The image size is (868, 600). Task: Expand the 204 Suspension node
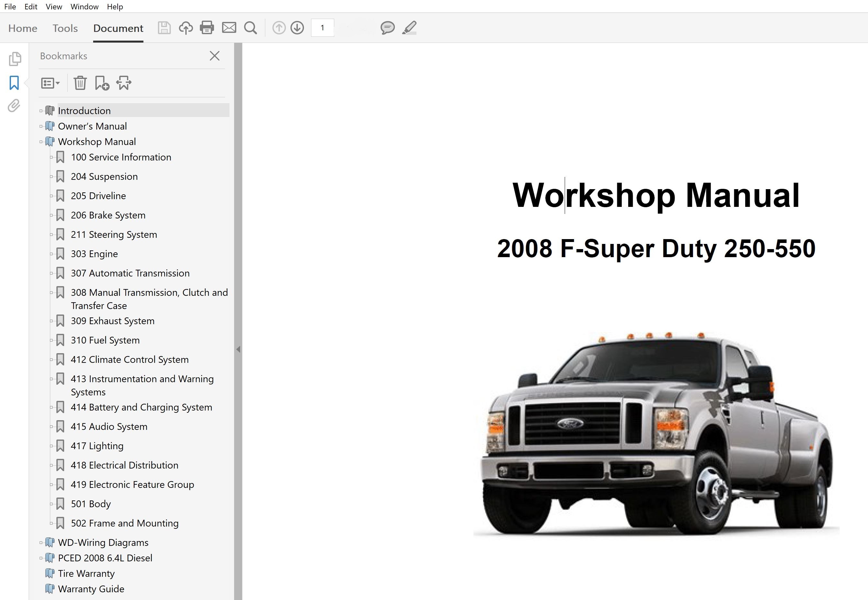pos(52,177)
